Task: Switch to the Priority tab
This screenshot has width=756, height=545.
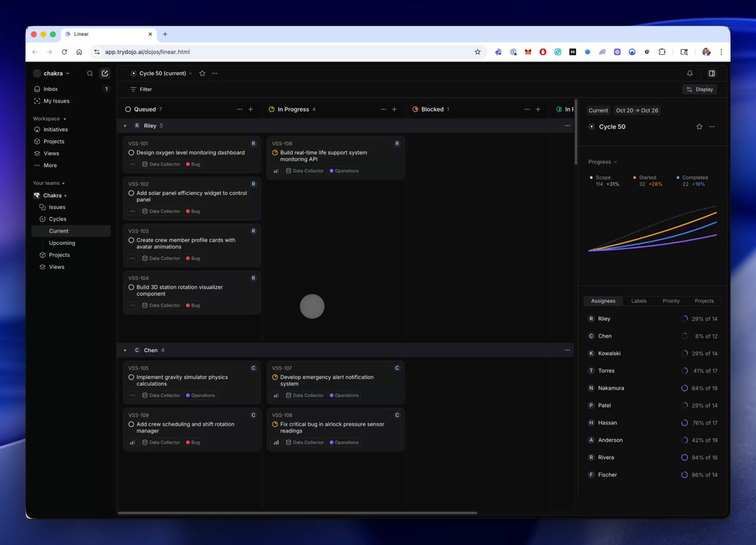Action: pos(671,301)
